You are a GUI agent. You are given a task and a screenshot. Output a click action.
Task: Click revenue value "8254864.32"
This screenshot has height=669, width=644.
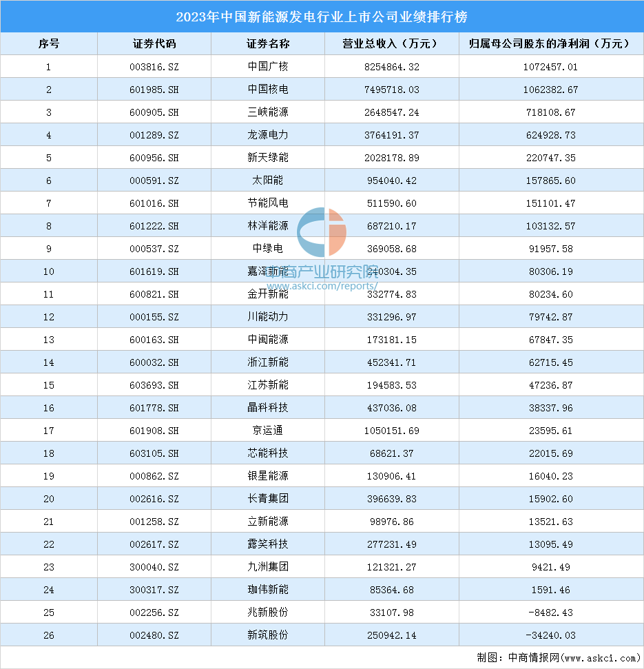click(391, 67)
